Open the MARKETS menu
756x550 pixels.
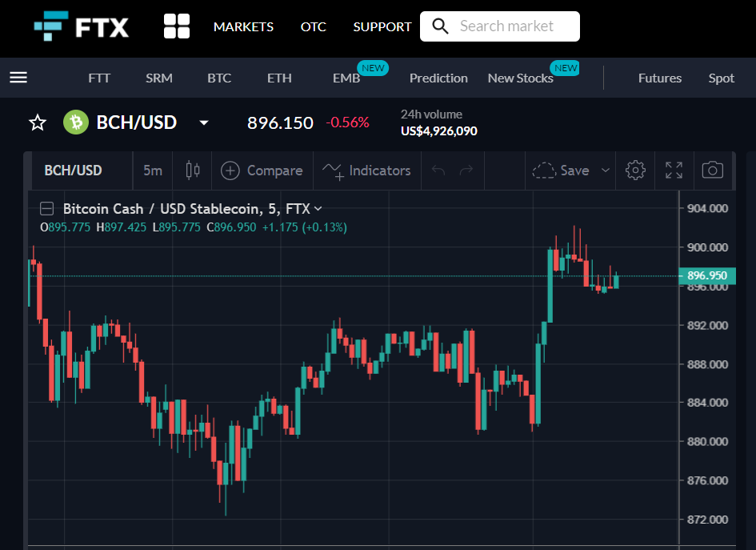click(x=243, y=26)
